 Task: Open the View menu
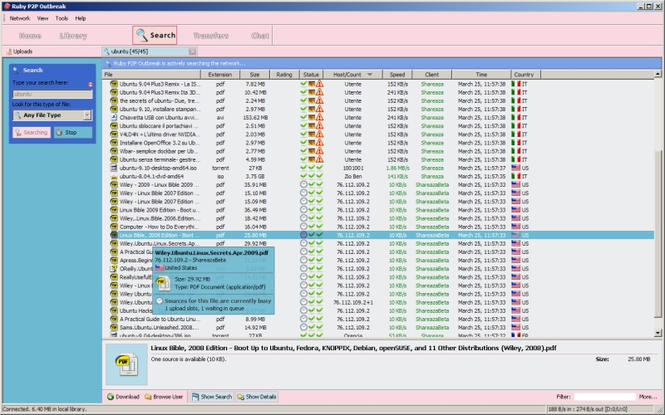42,18
